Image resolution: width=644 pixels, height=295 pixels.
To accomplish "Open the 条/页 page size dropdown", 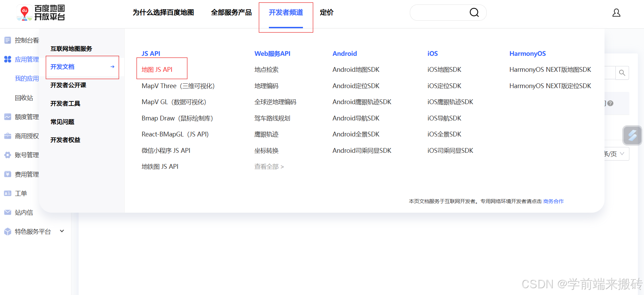I will click(x=617, y=154).
